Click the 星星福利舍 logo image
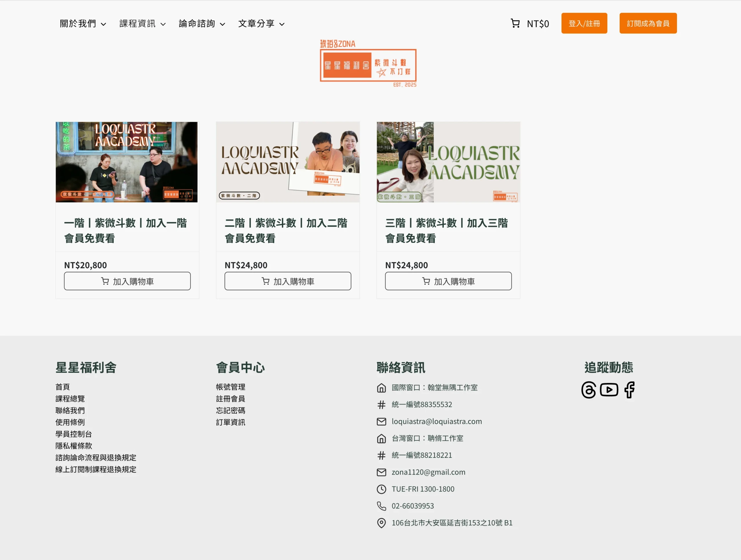The height and width of the screenshot is (560, 741). [368, 64]
